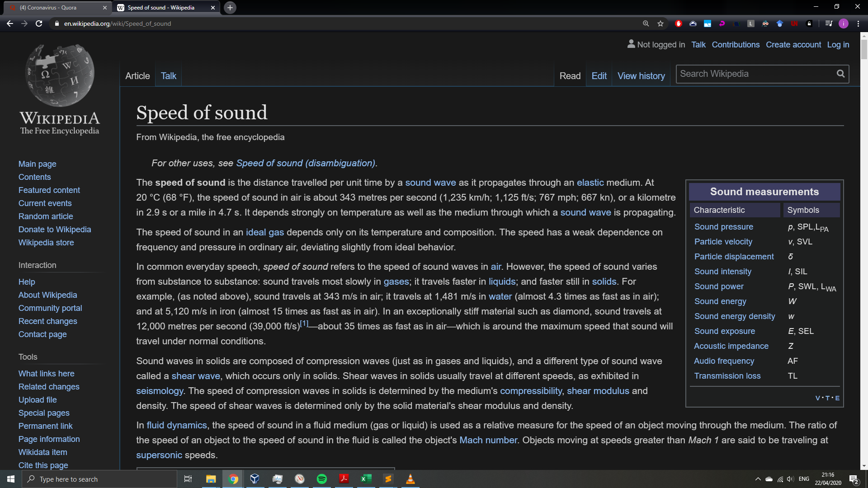Click the Google Scholar extension icon
This screenshot has height=488, width=868.
[x=780, y=23]
